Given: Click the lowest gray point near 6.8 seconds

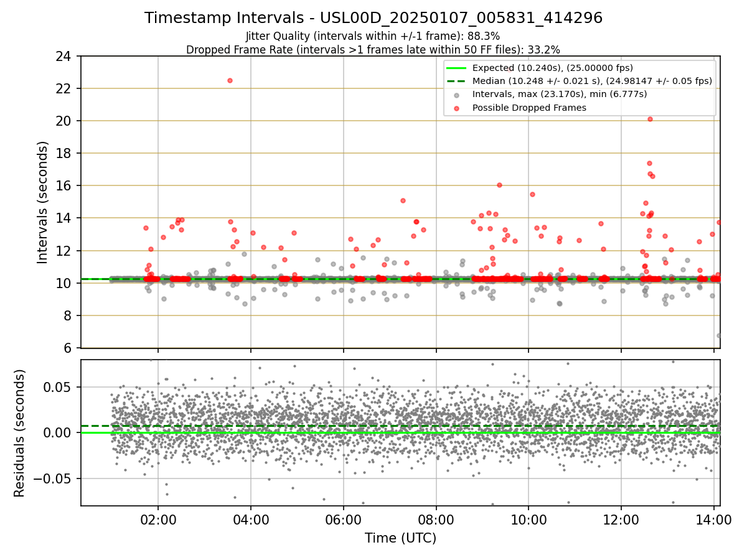Looking at the screenshot, I should click(719, 335).
